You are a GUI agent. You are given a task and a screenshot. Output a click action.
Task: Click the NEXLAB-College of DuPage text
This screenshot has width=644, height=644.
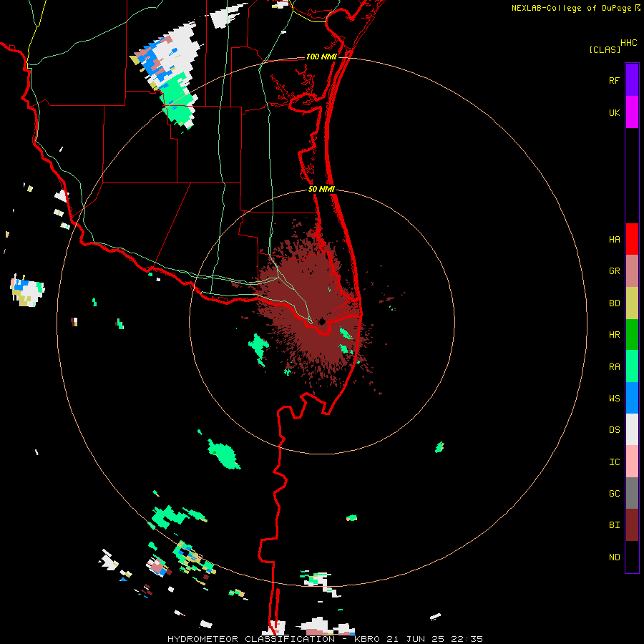tap(571, 8)
